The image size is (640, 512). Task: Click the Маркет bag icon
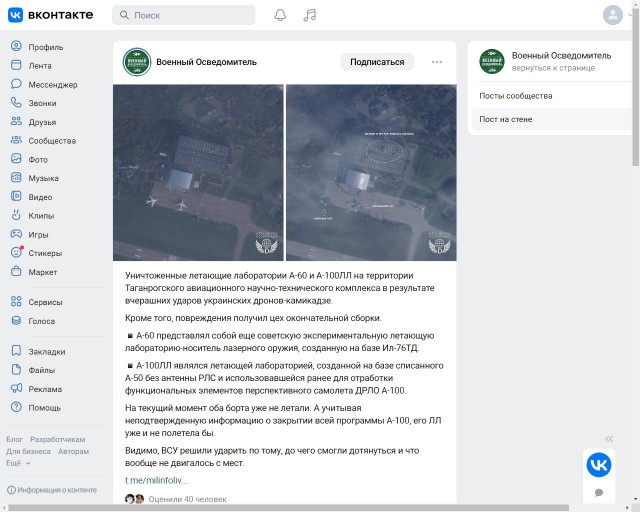16,272
